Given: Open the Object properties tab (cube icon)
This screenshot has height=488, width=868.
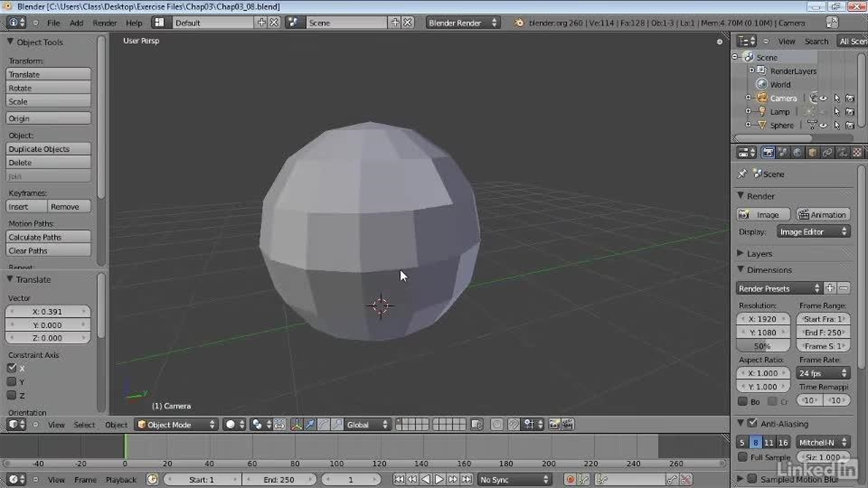Looking at the screenshot, I should 813,152.
